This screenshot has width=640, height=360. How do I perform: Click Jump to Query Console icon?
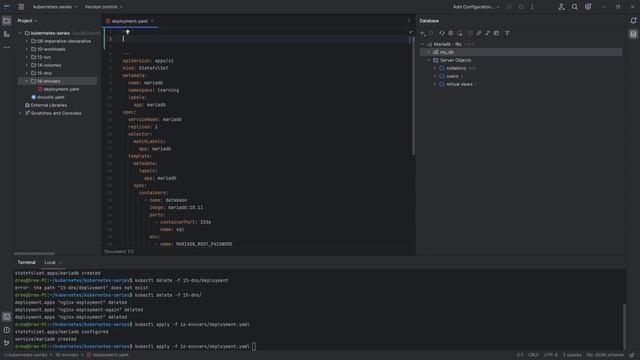point(487,33)
